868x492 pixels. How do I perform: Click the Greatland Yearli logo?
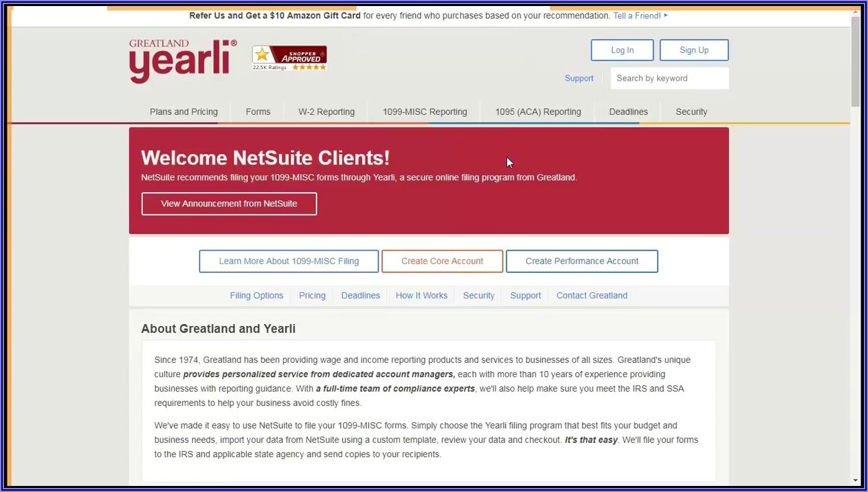182,60
